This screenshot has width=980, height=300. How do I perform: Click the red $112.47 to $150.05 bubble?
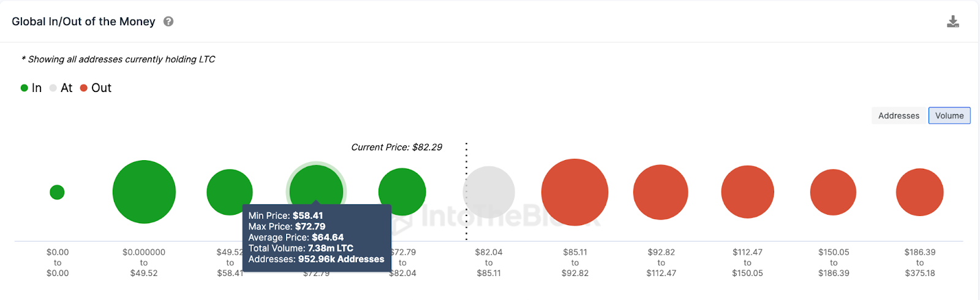point(747,192)
